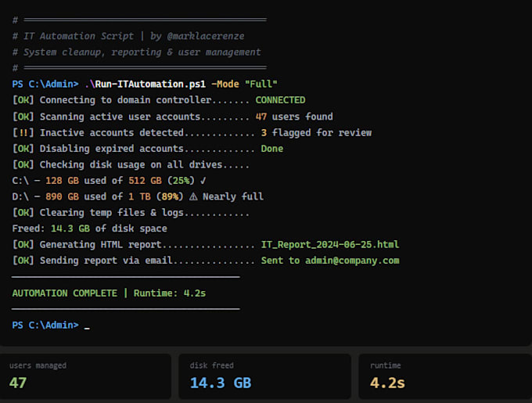Click the "Checking disk usage on all drives" line
Screen dimensions: 532x403
pos(131,164)
